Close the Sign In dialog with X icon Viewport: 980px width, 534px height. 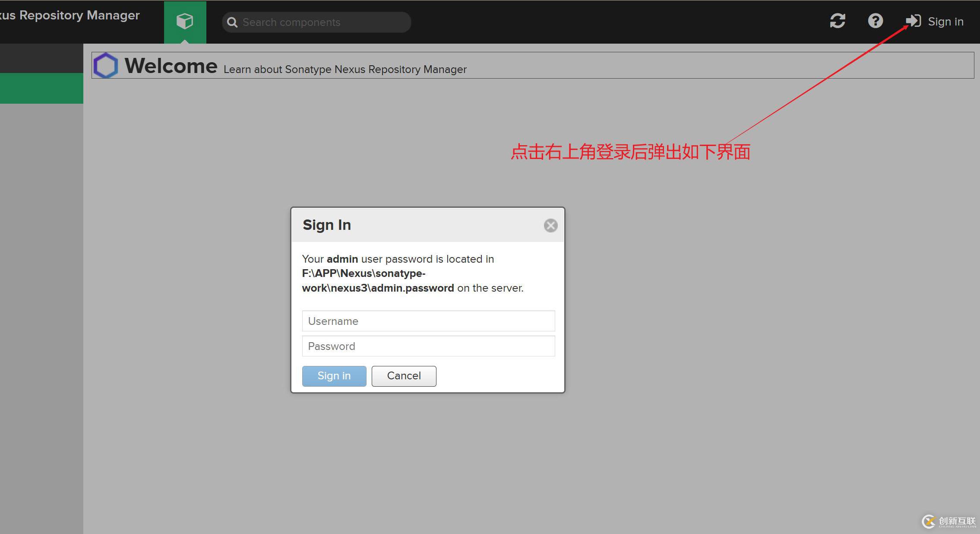(x=550, y=226)
